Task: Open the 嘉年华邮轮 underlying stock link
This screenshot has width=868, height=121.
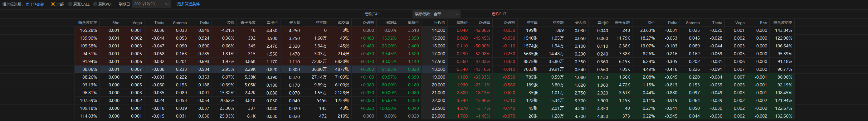Action: coord(35,4)
